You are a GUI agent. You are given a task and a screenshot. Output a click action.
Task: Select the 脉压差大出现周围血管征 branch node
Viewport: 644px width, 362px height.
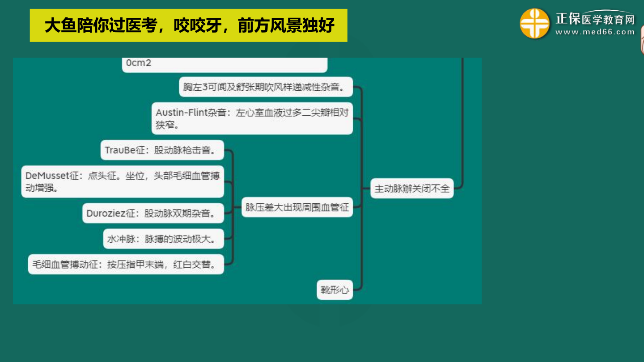[297, 207]
